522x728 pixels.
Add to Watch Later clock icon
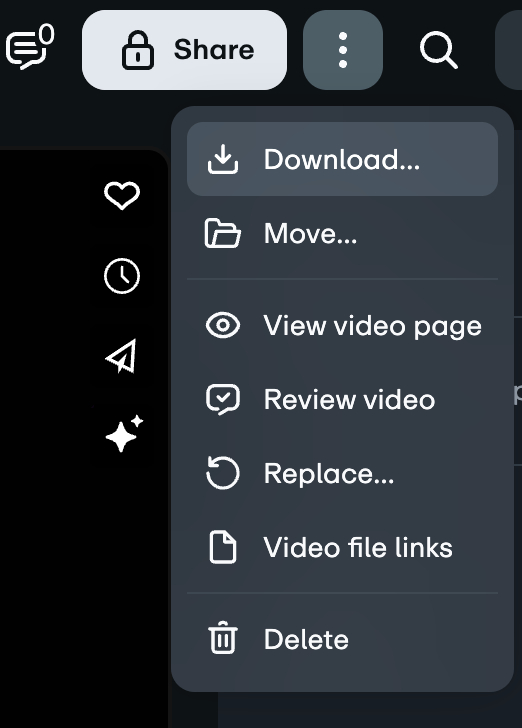122,276
